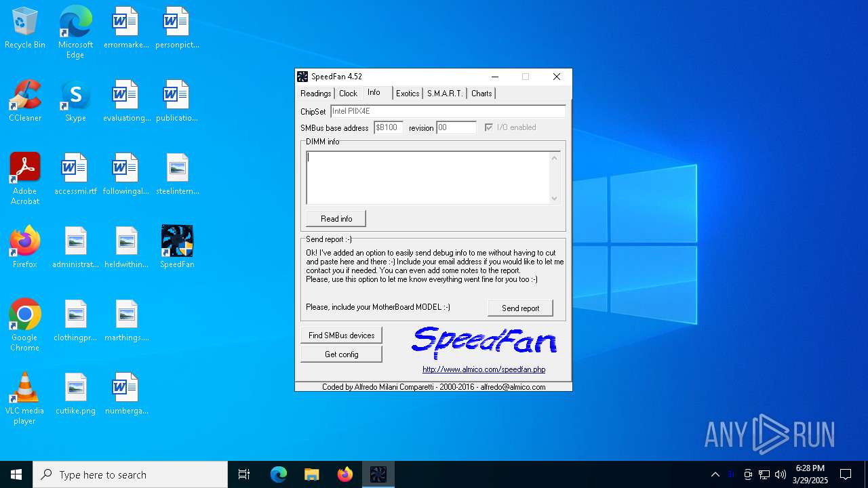Select the marthings... image file
This screenshot has height=488, width=868.
(126, 321)
